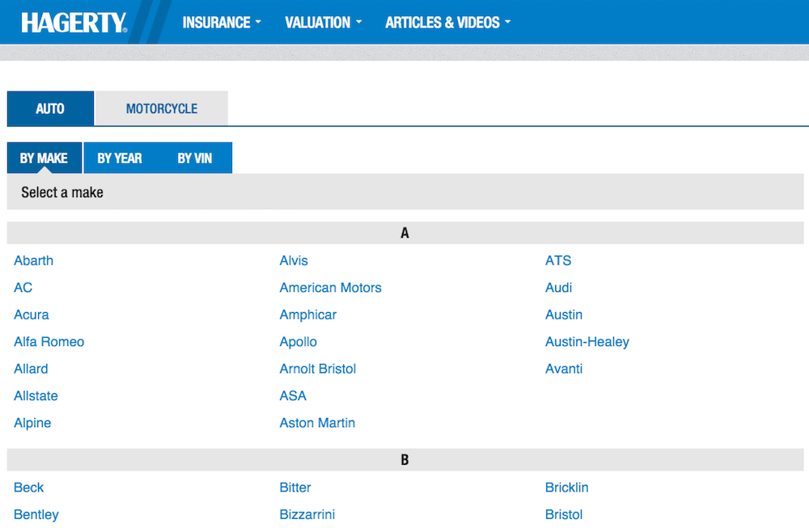Select Aston Martin make
The width and height of the screenshot is (809, 532).
point(317,423)
